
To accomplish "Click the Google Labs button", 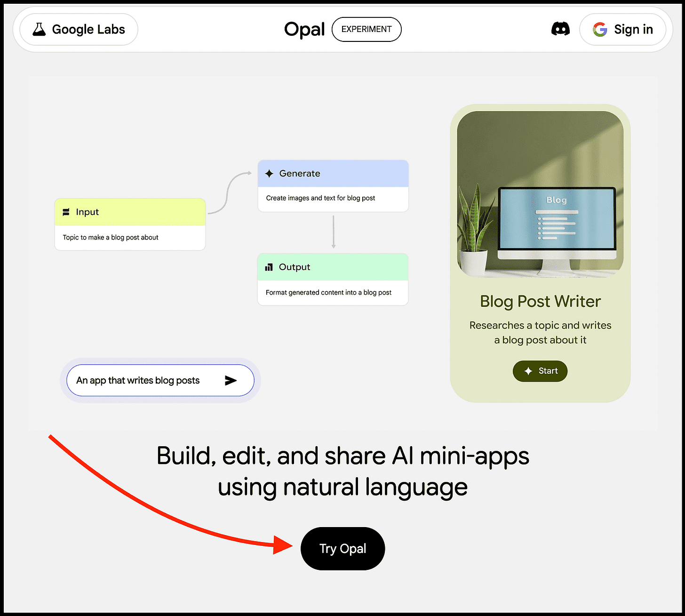I will (79, 29).
